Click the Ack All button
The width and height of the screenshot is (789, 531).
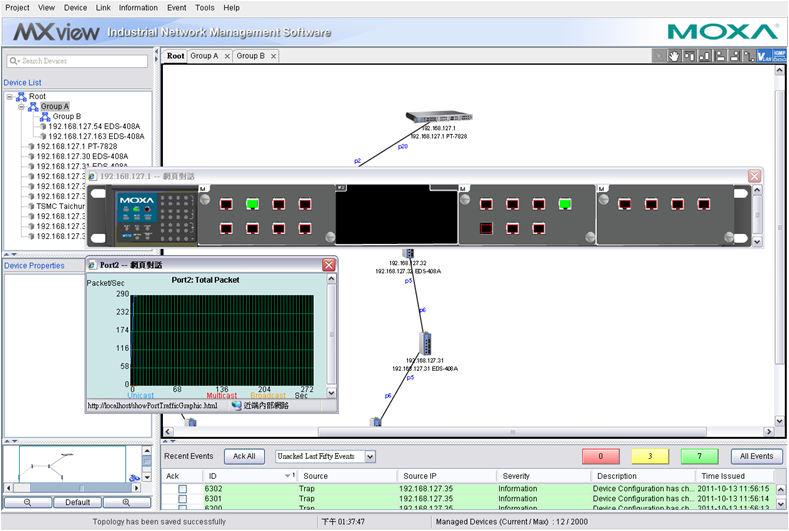pyautogui.click(x=244, y=457)
